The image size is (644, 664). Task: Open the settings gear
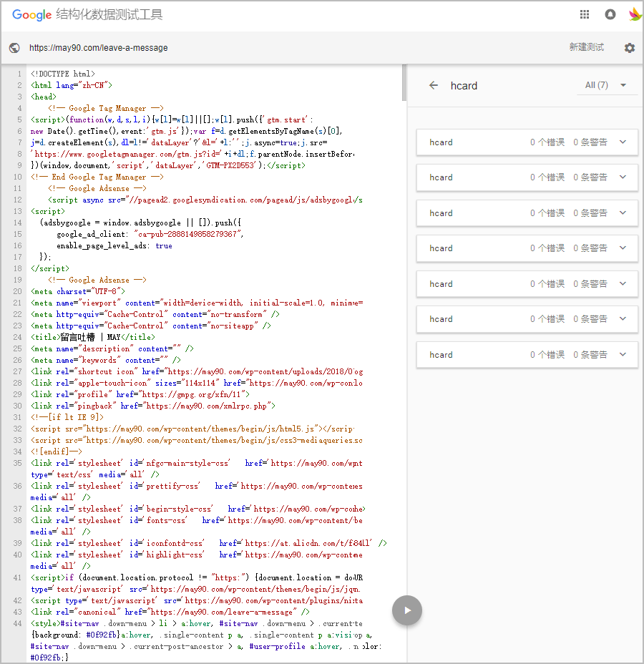coord(629,48)
